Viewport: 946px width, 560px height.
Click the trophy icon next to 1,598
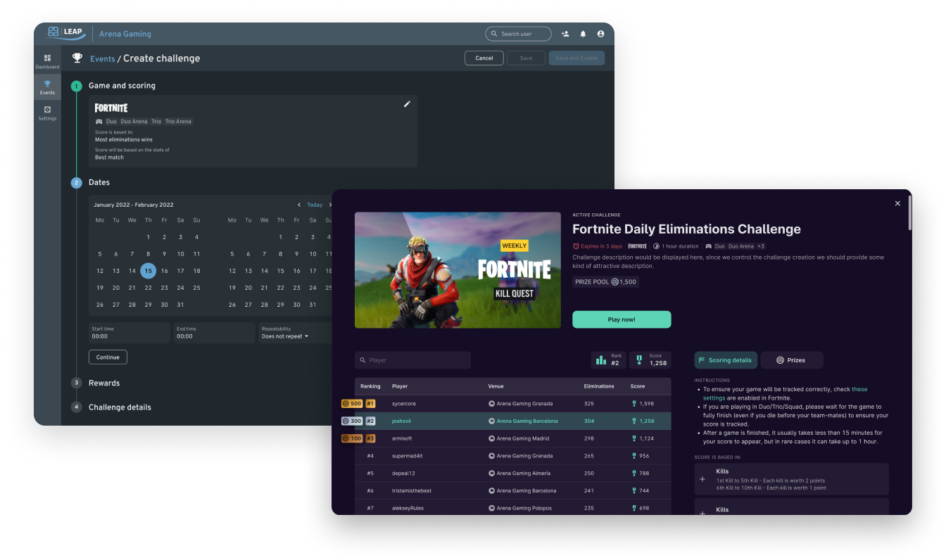pyautogui.click(x=634, y=404)
